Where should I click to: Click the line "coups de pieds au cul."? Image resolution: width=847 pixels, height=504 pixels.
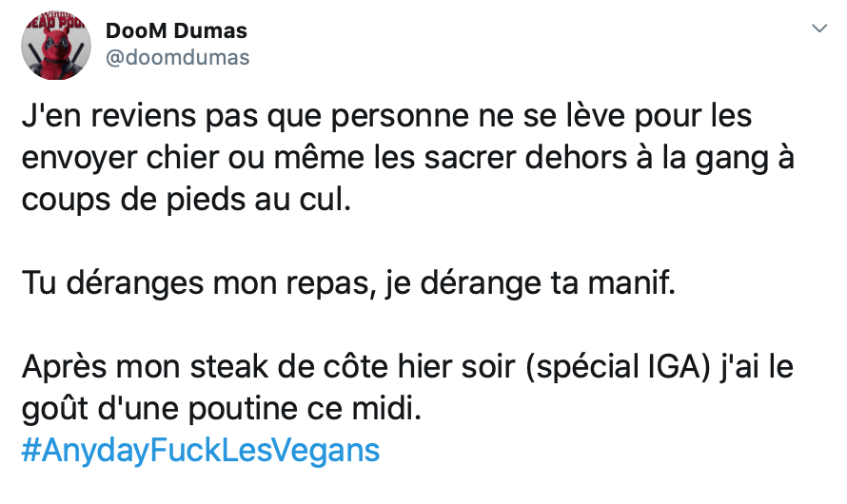point(187,200)
